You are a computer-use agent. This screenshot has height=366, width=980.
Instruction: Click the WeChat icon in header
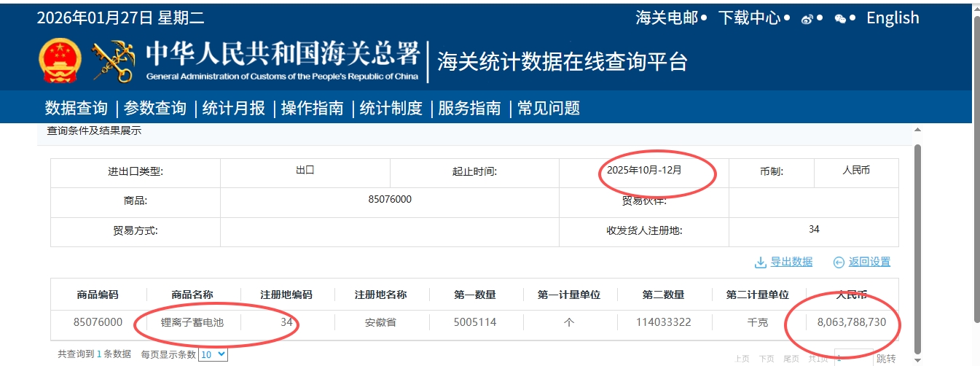[840, 19]
